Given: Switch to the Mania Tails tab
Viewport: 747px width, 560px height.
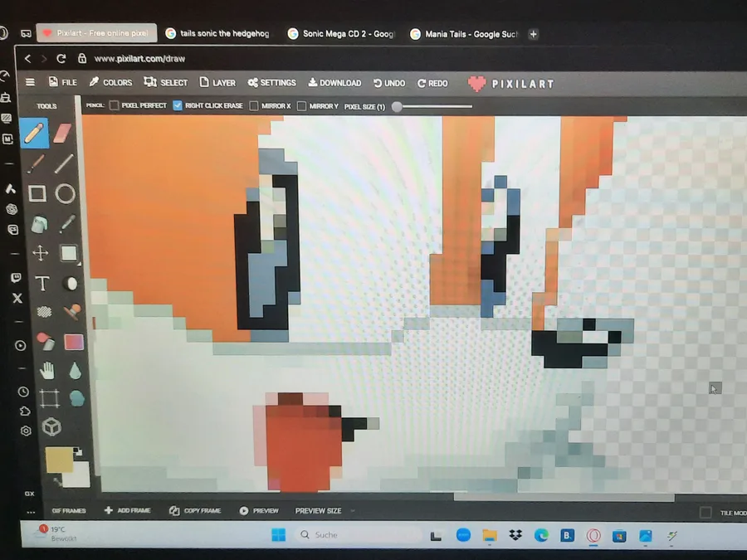Looking at the screenshot, I should coord(464,34).
